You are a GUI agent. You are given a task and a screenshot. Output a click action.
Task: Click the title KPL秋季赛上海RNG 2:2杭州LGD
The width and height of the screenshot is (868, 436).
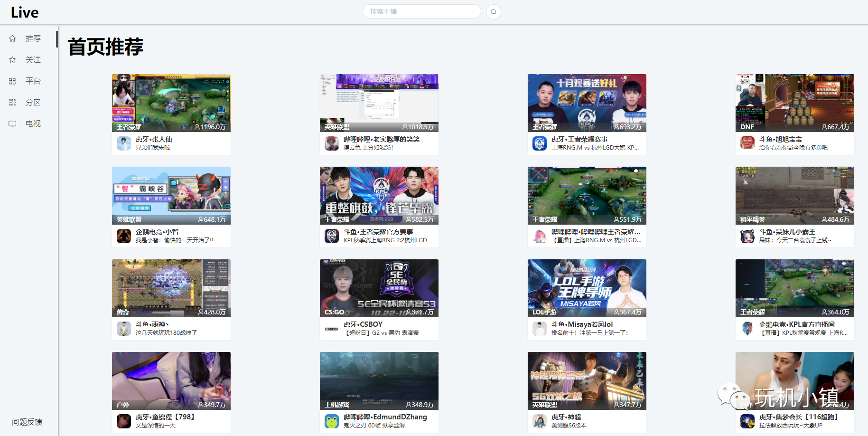[x=385, y=240]
